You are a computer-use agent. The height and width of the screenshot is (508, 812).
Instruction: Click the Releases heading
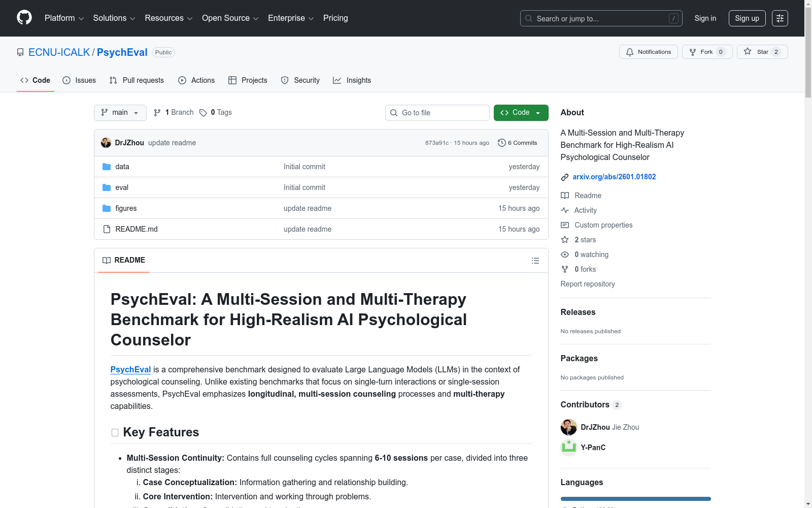point(578,312)
